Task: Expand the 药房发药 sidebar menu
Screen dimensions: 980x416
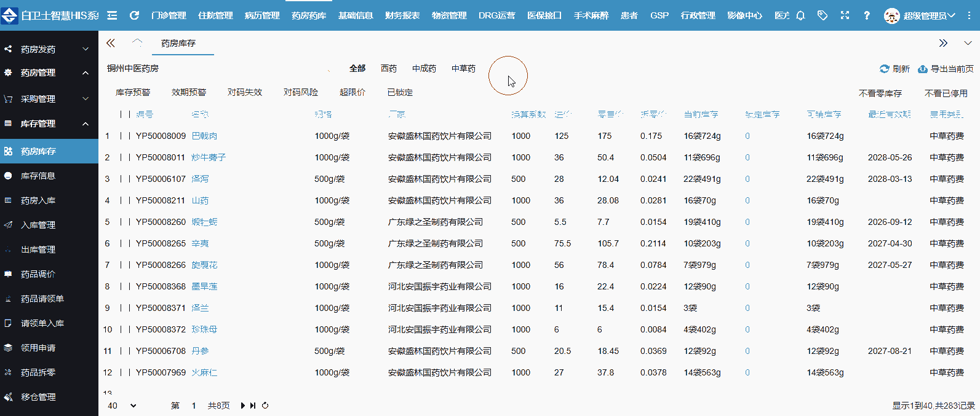Action: click(49, 49)
